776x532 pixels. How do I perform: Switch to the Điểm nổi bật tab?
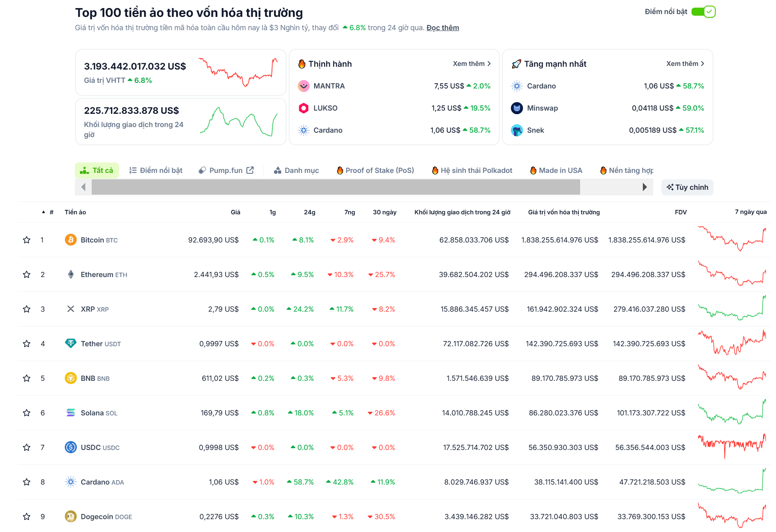(156, 170)
